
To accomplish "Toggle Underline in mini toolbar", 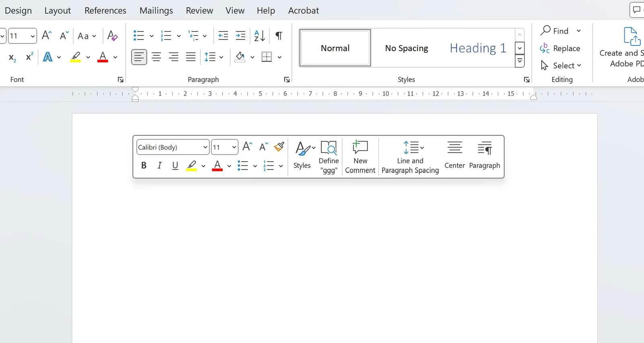I will 175,165.
